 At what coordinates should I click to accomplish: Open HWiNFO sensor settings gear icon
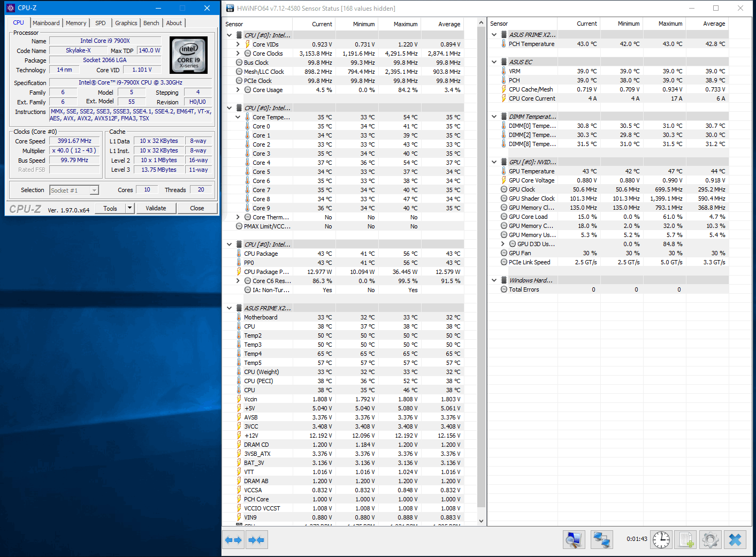[x=711, y=540]
